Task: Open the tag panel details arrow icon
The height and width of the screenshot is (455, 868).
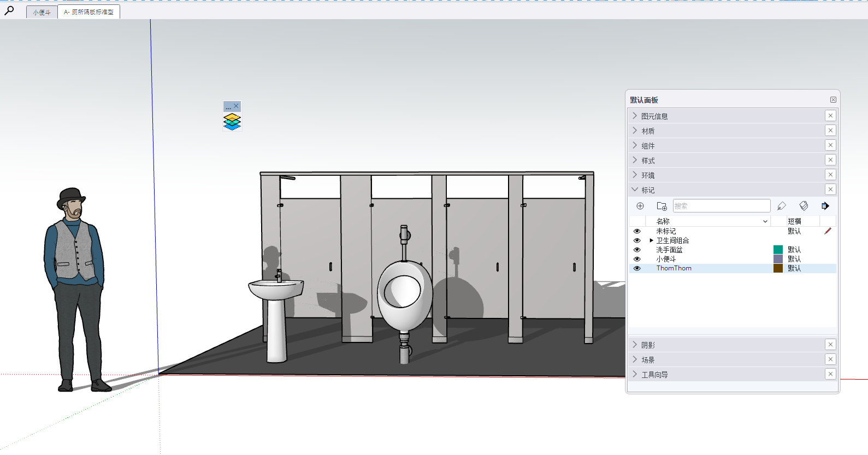Action: [825, 206]
